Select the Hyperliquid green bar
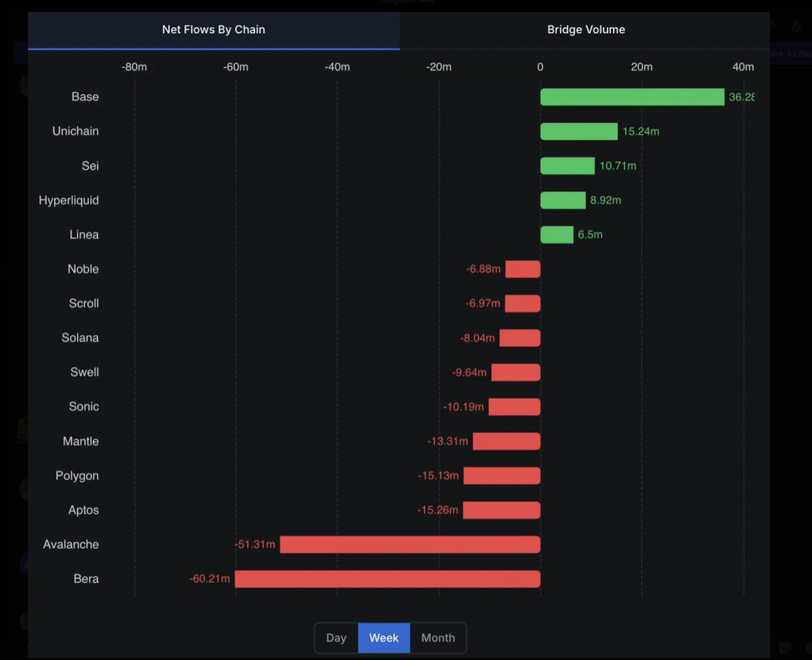 pos(563,200)
